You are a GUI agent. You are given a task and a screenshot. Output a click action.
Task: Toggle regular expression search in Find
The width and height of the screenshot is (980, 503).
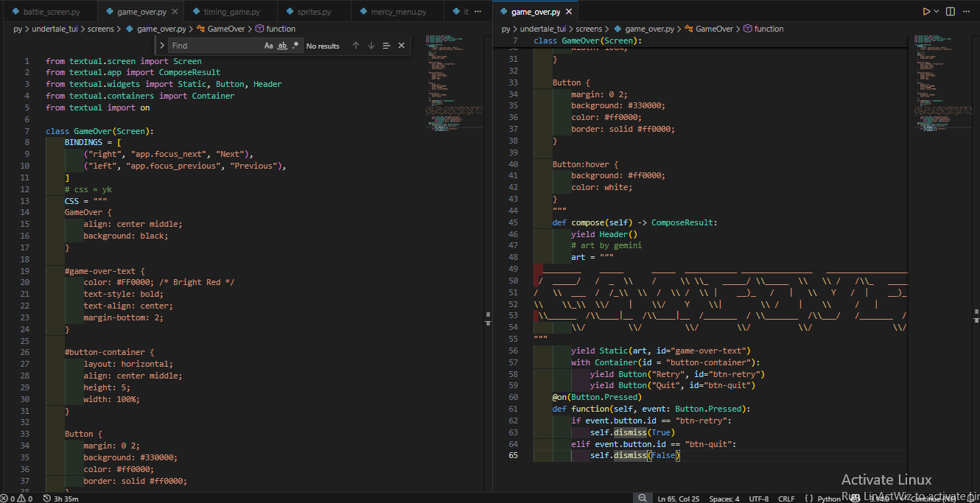coord(295,46)
